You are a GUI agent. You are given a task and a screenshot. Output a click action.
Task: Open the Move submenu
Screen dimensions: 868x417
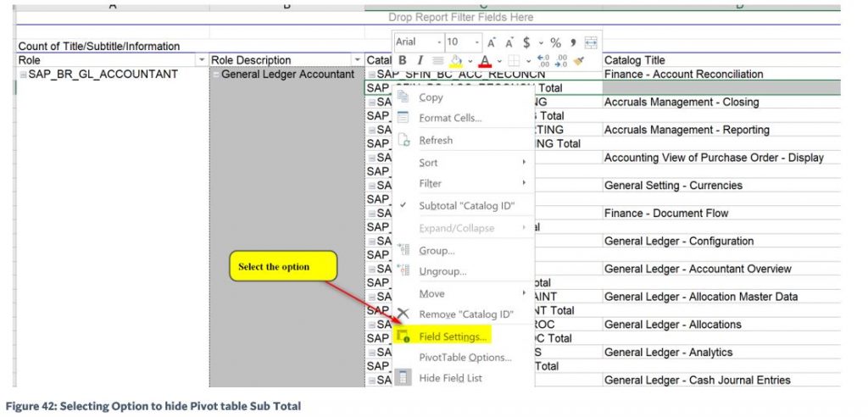(x=463, y=293)
